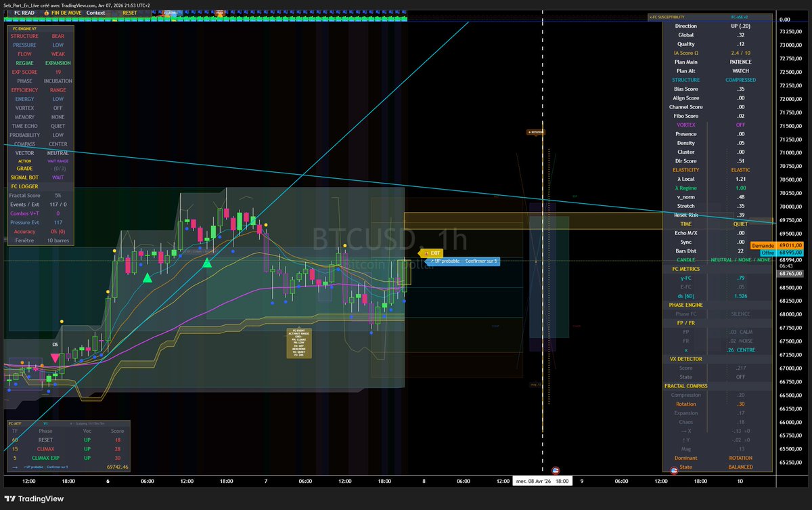Click the orange icon beside FIN DE MOVE
The width and height of the screenshot is (812, 510).
pos(45,13)
